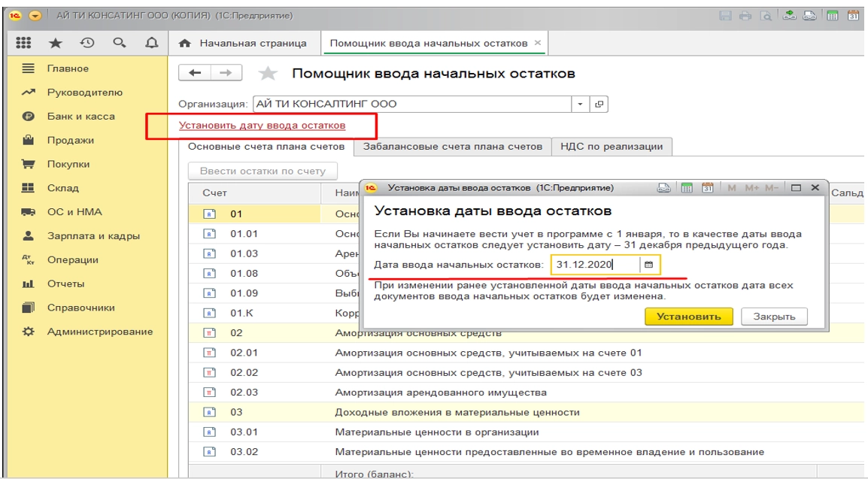The image size is (868, 479).
Task: Select row 03.02 Материальные ценности предоставленные
Action: (x=526, y=453)
